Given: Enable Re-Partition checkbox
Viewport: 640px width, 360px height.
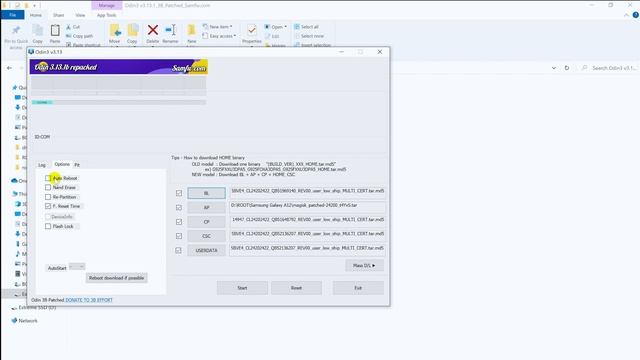Looking at the screenshot, I should (x=48, y=197).
